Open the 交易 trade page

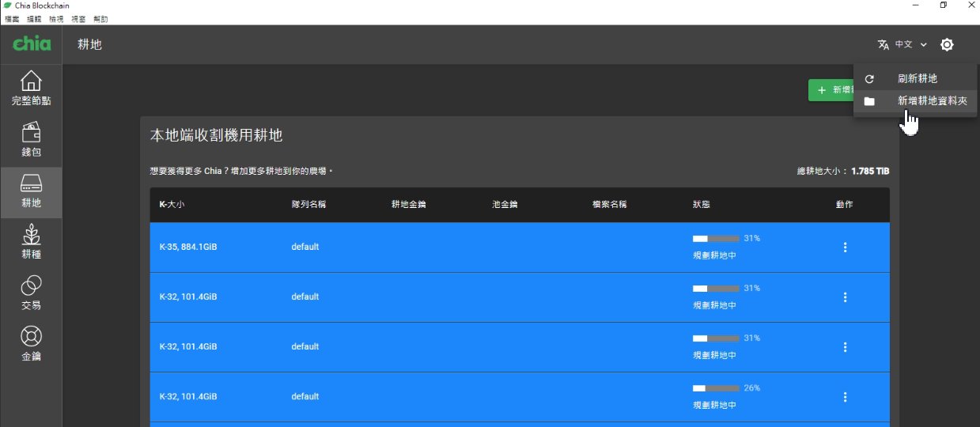pyautogui.click(x=31, y=293)
